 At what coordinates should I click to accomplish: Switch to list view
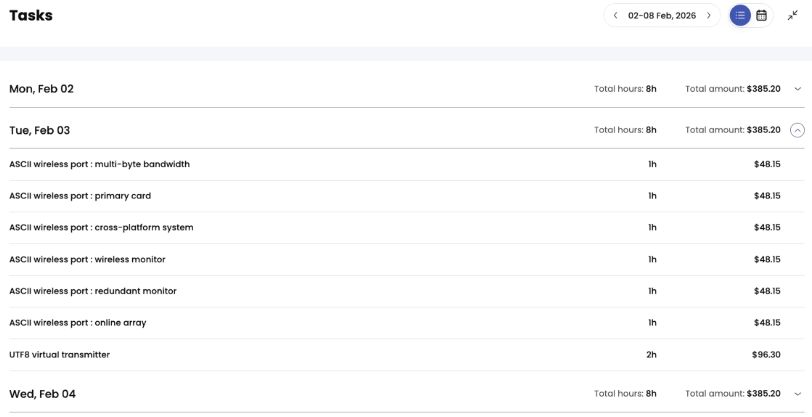740,16
